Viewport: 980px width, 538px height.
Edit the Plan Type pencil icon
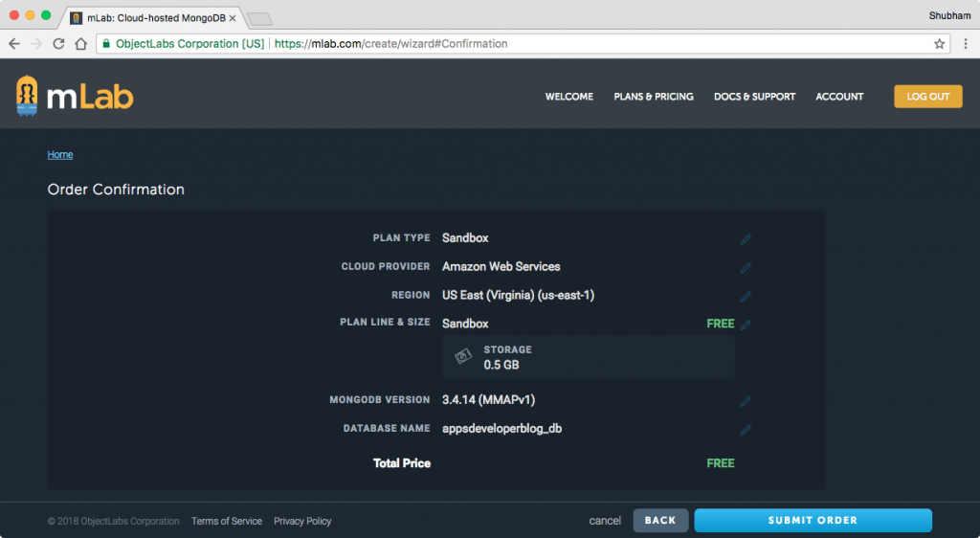click(x=746, y=239)
